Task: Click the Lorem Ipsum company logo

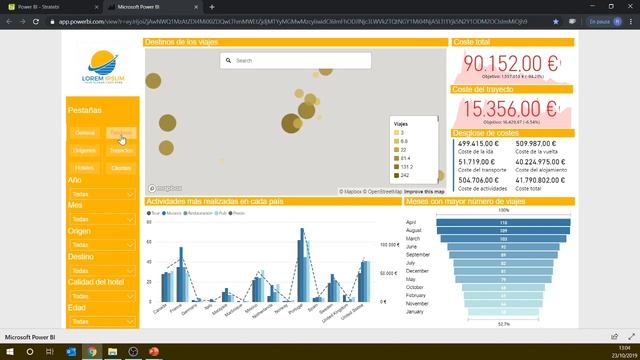Action: click(103, 67)
